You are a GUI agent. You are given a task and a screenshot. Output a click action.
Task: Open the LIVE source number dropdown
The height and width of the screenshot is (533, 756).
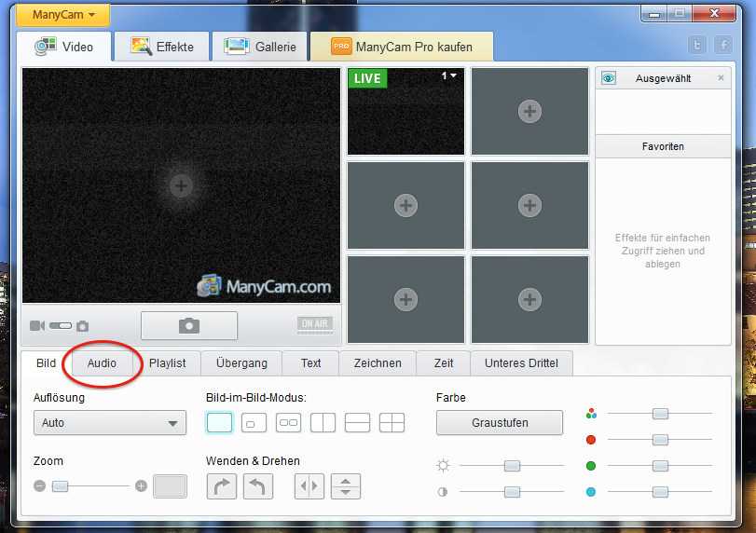tap(449, 75)
